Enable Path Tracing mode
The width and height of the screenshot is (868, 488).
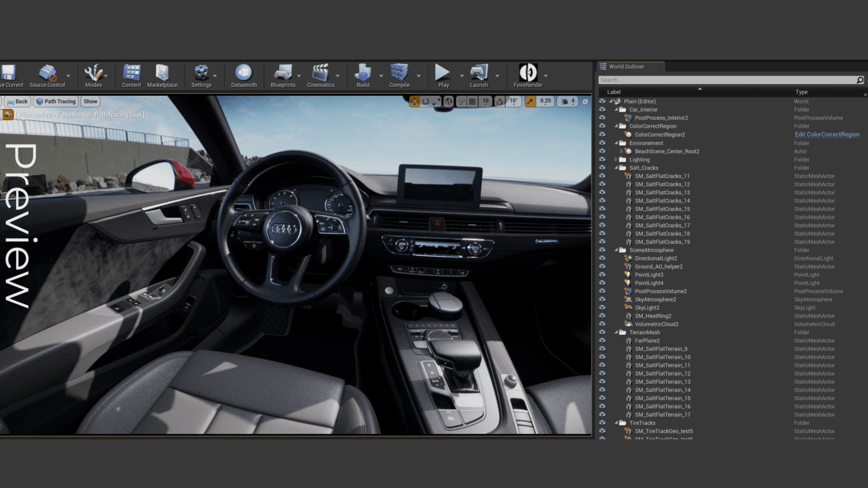56,101
